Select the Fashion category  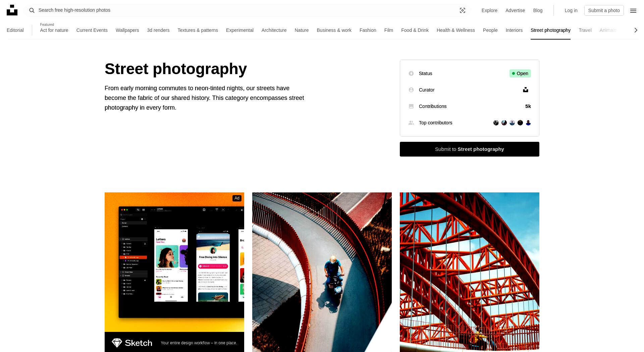pyautogui.click(x=368, y=30)
